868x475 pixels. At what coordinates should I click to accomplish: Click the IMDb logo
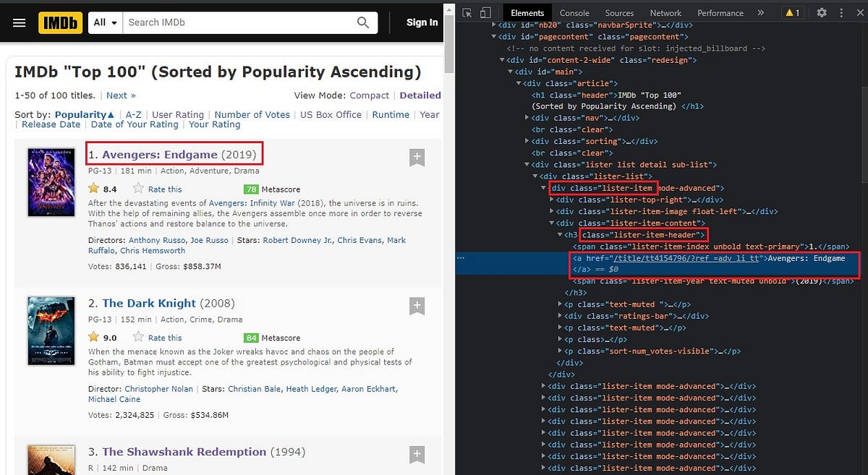point(60,22)
